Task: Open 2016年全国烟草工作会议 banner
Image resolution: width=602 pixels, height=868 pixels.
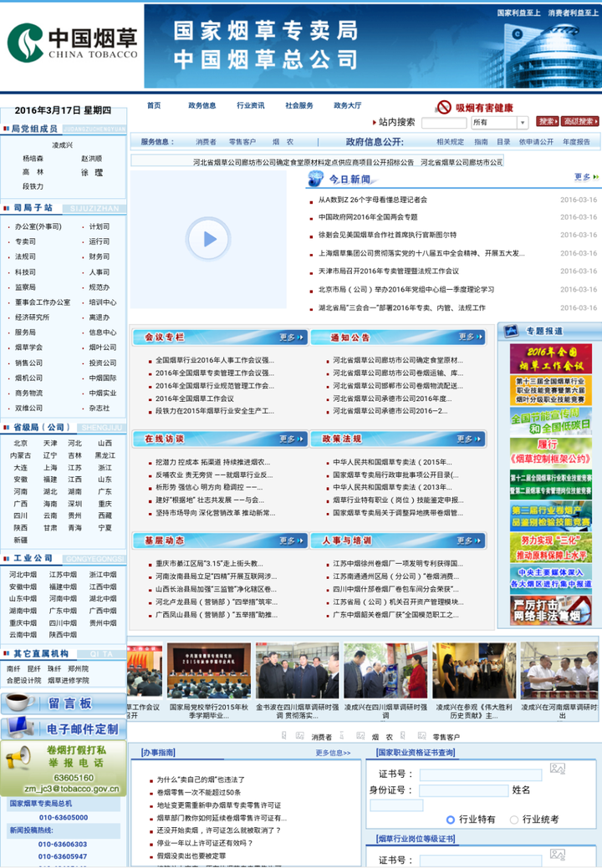Action: [550, 358]
